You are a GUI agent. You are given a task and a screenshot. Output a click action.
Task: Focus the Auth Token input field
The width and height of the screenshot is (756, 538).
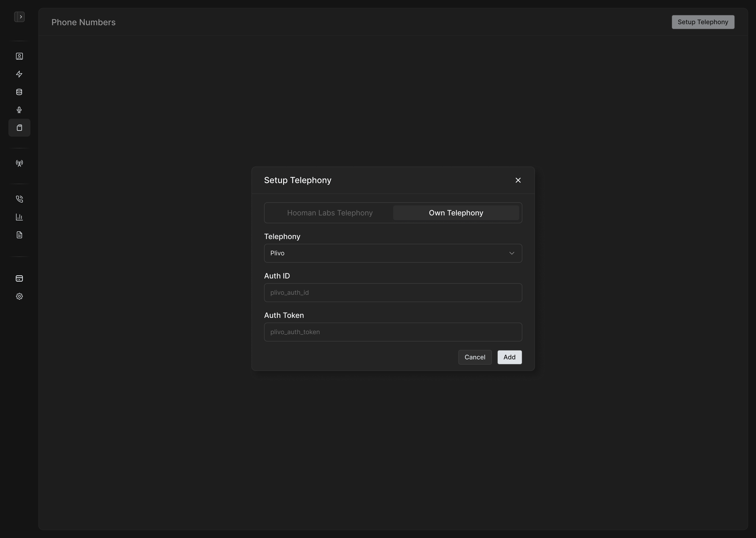click(393, 332)
